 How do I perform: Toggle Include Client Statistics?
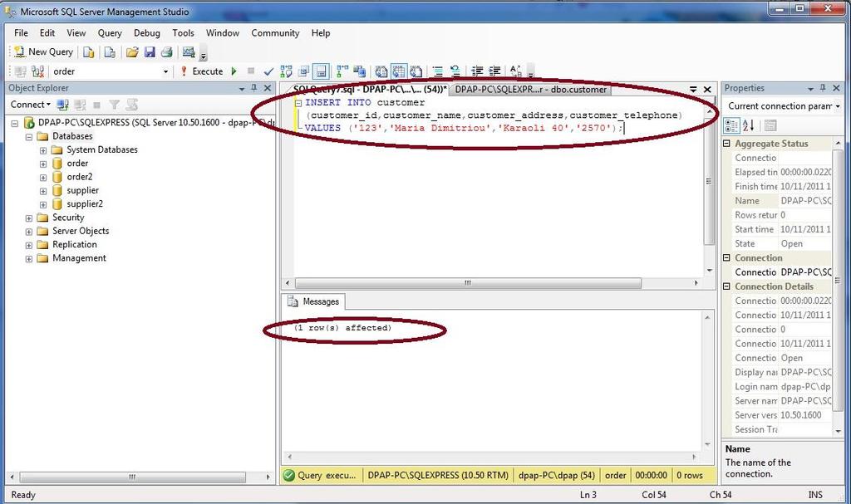(360, 71)
